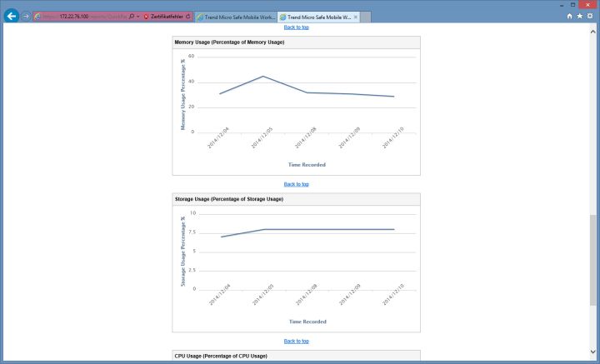Click the search magnifier in address bar

pos(131,17)
